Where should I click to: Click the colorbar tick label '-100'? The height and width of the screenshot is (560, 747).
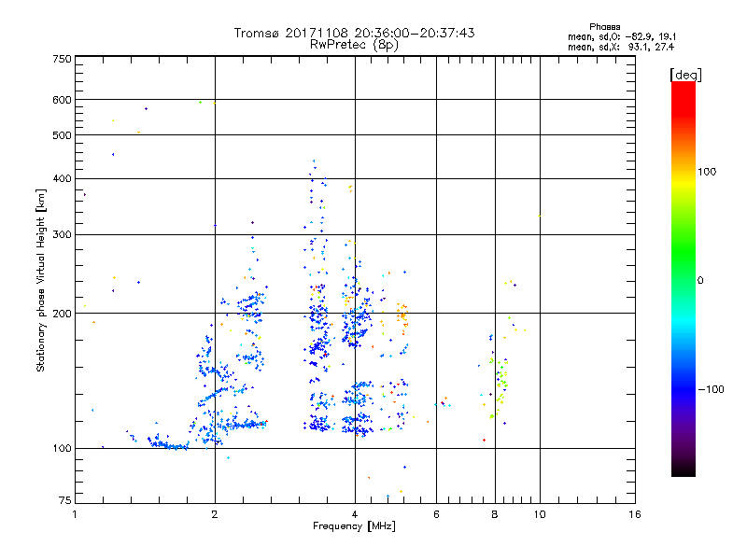[711, 389]
